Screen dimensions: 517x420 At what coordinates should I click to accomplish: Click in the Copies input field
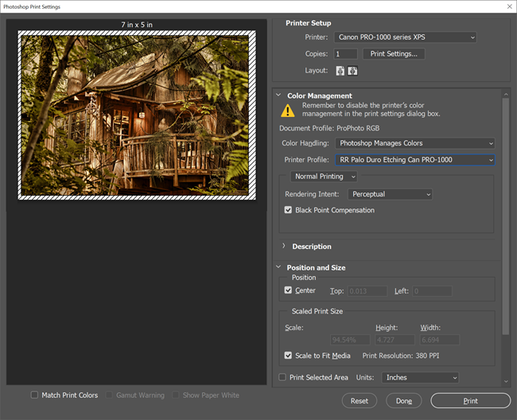pyautogui.click(x=345, y=54)
